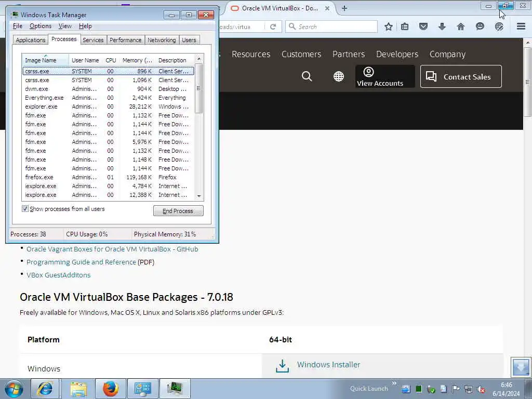Click the green CPU meter tray icon
The height and width of the screenshot is (399, 532).
(419, 389)
